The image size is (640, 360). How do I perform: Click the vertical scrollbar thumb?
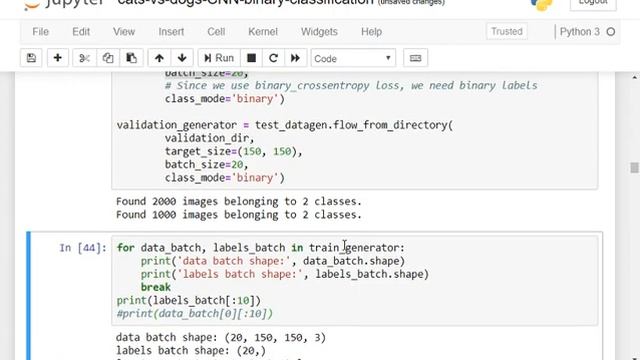634,168
